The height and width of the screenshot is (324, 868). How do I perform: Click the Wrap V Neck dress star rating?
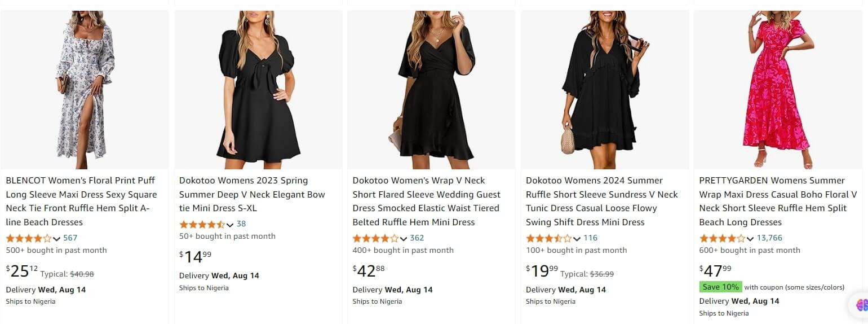pyautogui.click(x=375, y=238)
